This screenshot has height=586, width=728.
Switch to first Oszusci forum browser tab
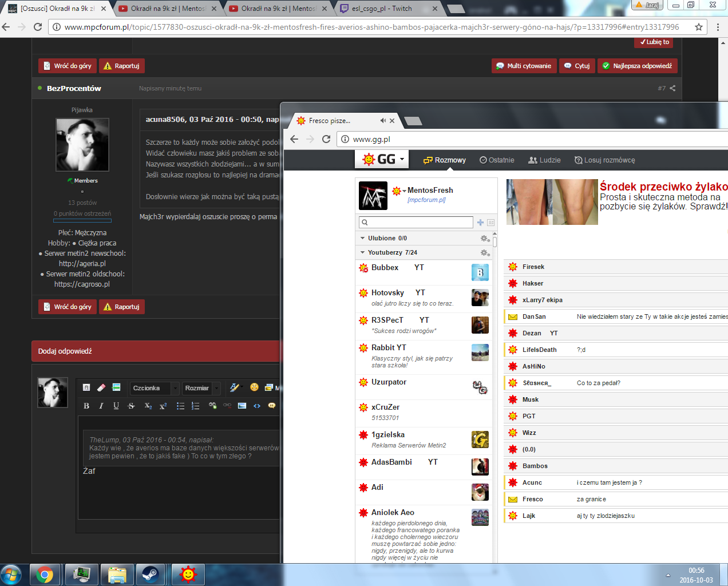point(58,9)
